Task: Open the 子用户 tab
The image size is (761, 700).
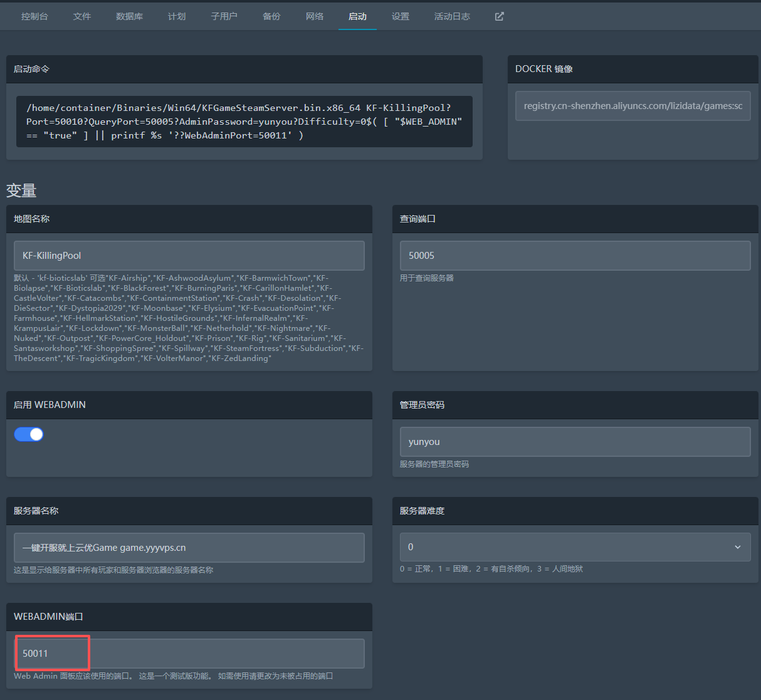Action: (224, 16)
